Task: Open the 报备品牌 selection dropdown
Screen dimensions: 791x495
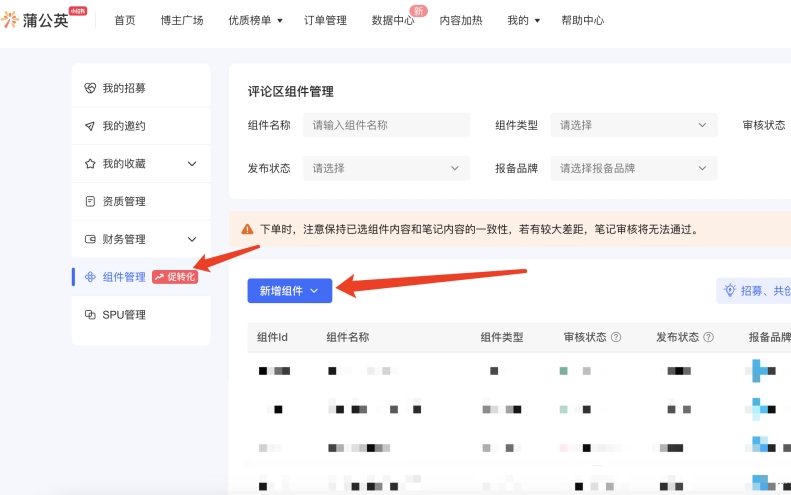Action: click(x=633, y=168)
